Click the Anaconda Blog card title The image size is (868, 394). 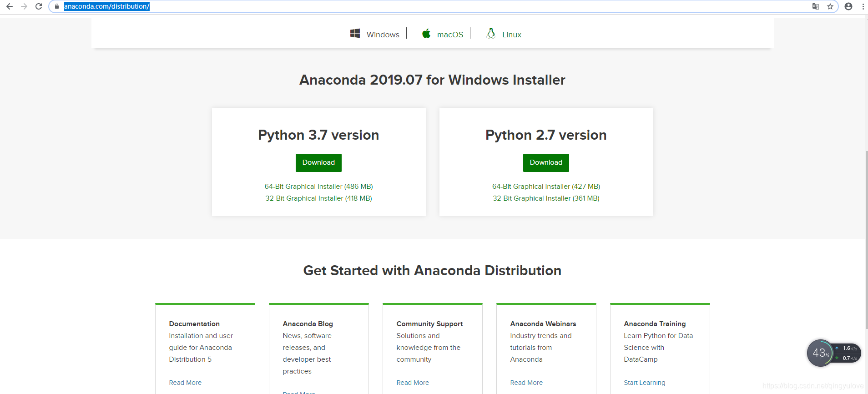(308, 324)
